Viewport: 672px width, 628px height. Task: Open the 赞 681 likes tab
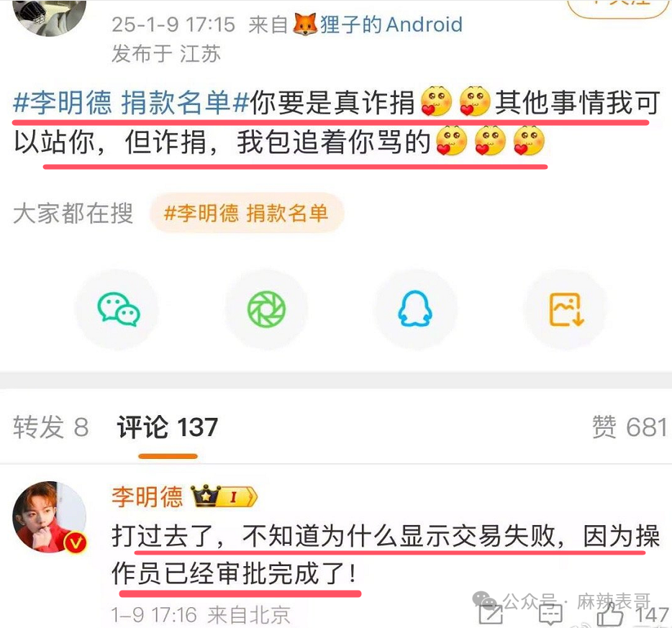tap(629, 427)
